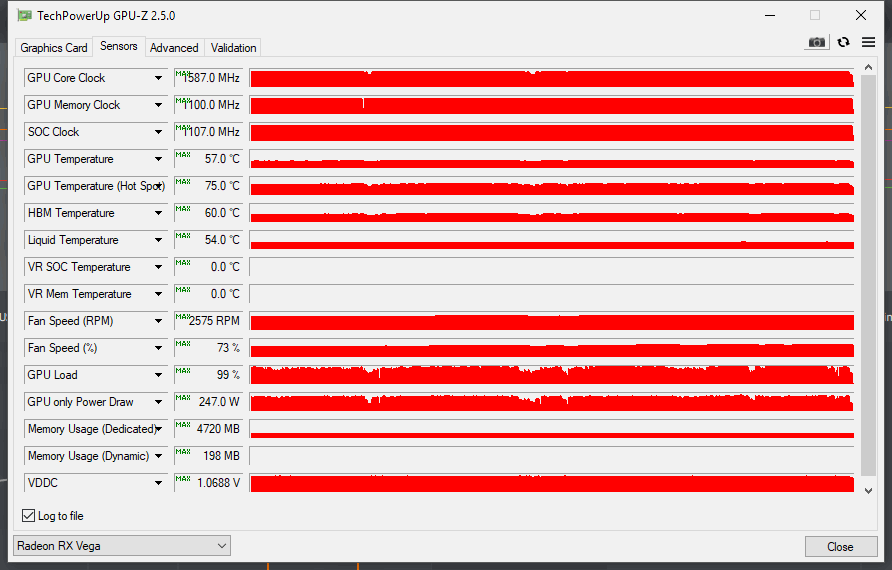Minimize the GPU-Z window
The width and height of the screenshot is (892, 570).
(x=770, y=15)
